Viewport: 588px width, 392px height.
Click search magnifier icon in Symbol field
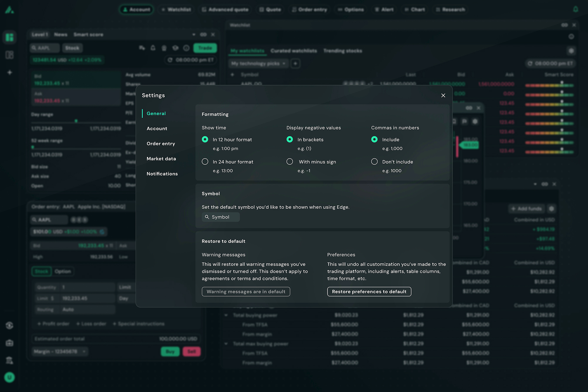pos(207,217)
